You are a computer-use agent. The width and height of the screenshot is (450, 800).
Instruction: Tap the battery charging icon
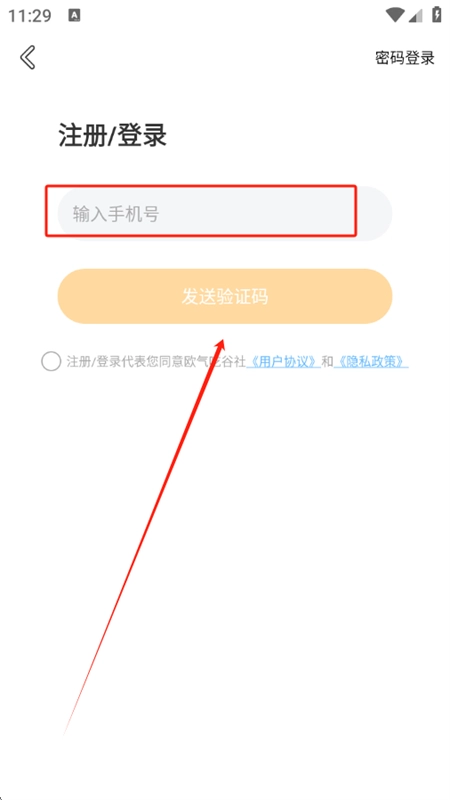tap(437, 14)
